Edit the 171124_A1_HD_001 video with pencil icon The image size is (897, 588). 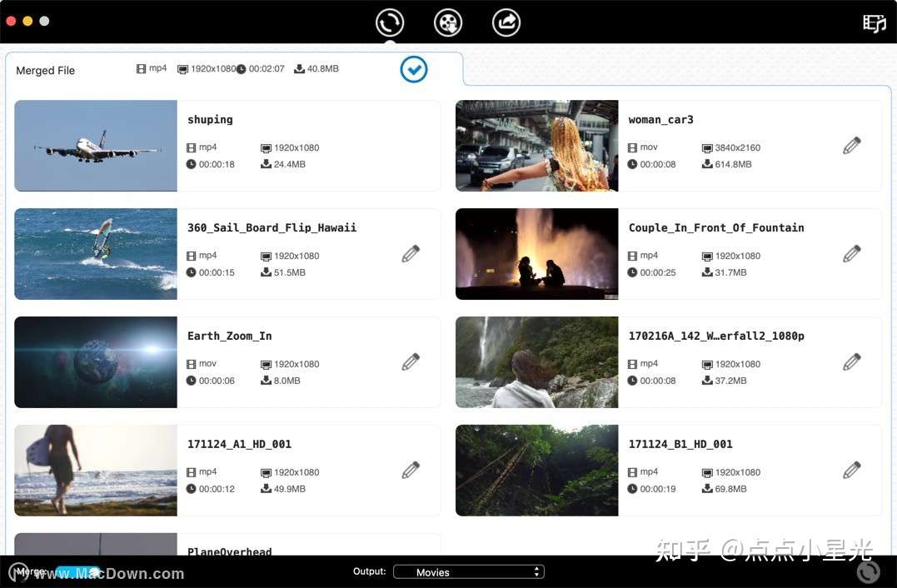coord(411,471)
